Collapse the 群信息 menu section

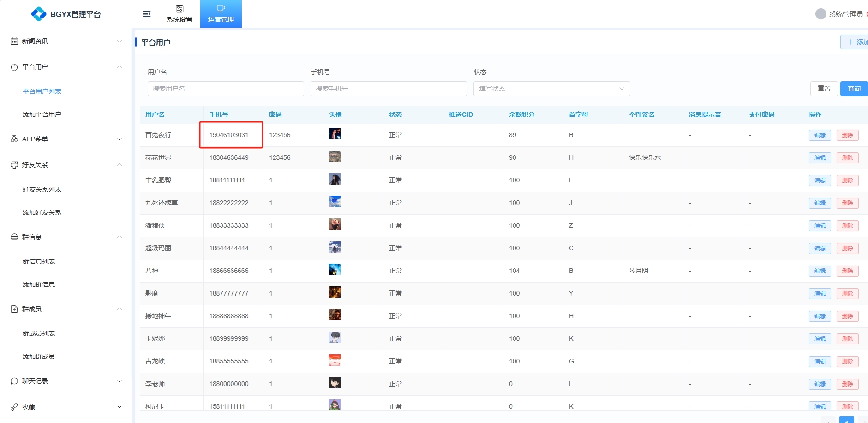click(120, 237)
